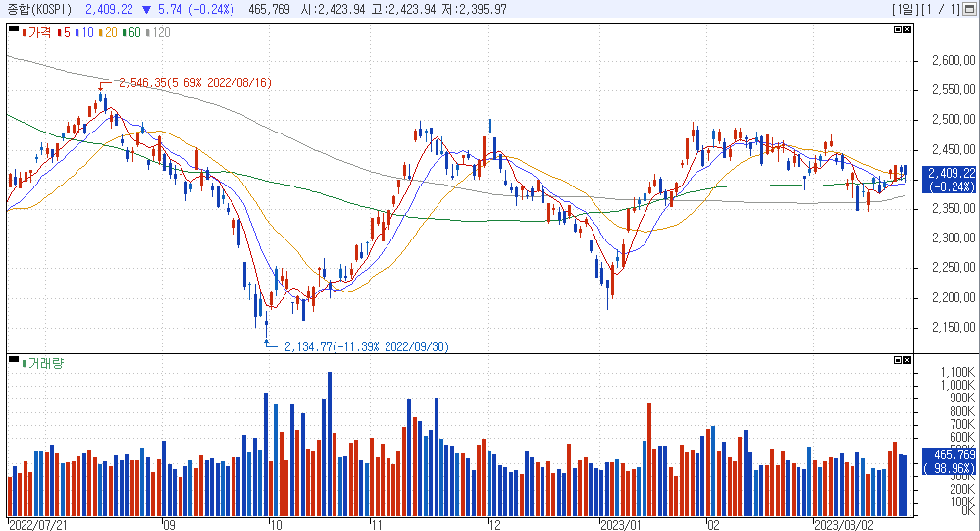Click the 2023/03/02 date label
This screenshot has width=980, height=531.
(x=844, y=525)
